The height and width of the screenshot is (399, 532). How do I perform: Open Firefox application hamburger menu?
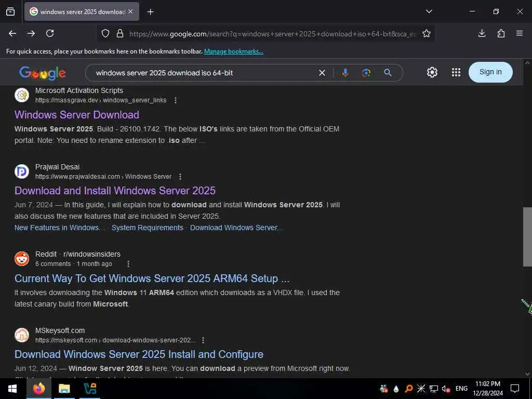pos(520,33)
